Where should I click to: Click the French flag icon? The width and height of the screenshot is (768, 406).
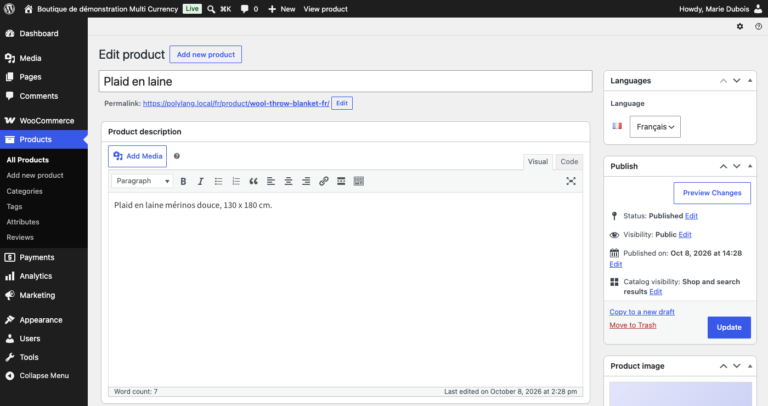(617, 126)
